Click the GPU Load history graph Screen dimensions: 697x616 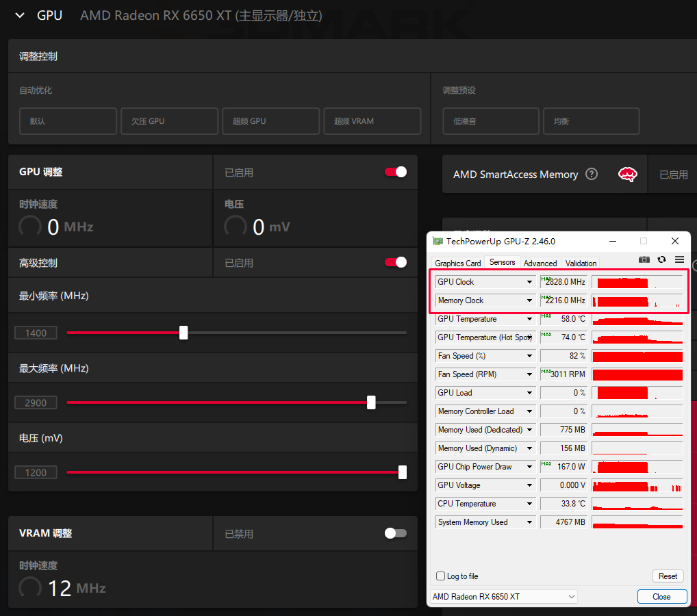[x=637, y=393]
